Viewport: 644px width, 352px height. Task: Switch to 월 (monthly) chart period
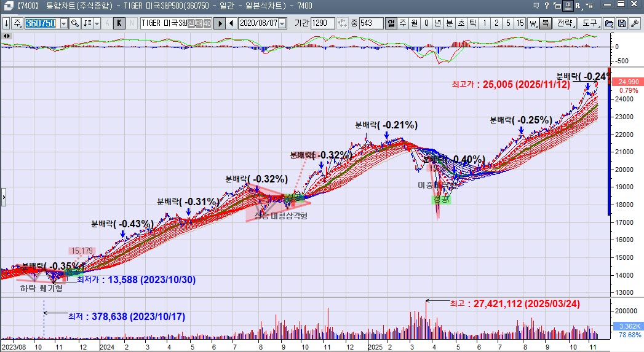pyautogui.click(x=415, y=23)
